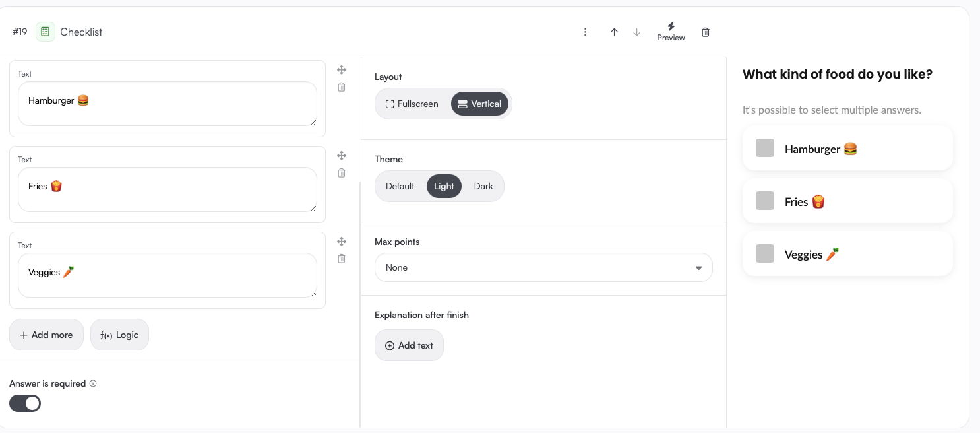
Task: Delete the Fries option with trash icon
Action: pyautogui.click(x=342, y=173)
